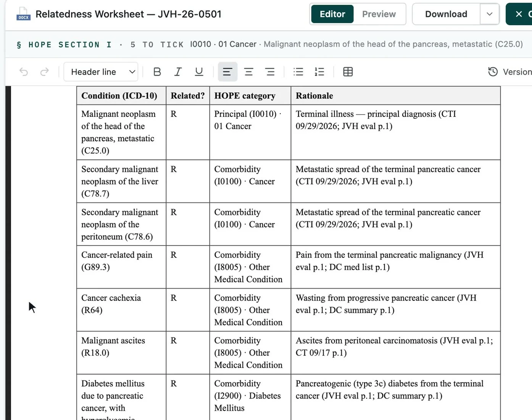Toggle bold formatting
Screen dimensions: 532x420
[x=157, y=72]
